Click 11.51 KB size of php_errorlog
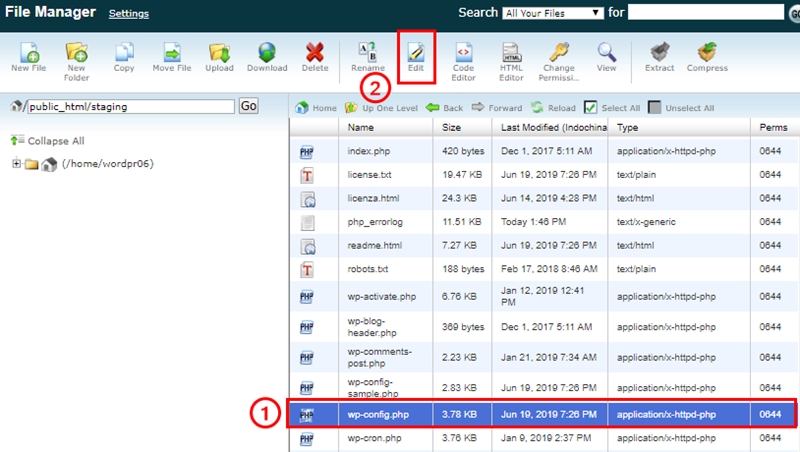The width and height of the screenshot is (800, 452). click(x=461, y=221)
